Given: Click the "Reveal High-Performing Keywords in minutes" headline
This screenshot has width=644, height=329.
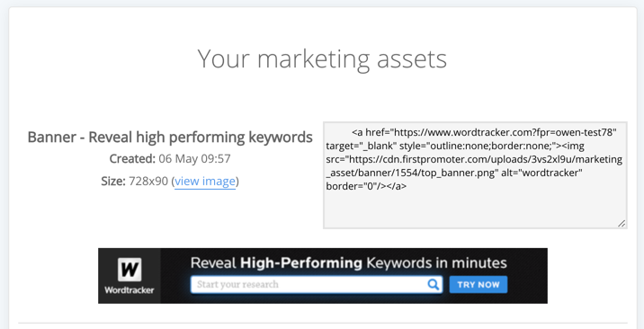Looking at the screenshot, I should [x=348, y=263].
